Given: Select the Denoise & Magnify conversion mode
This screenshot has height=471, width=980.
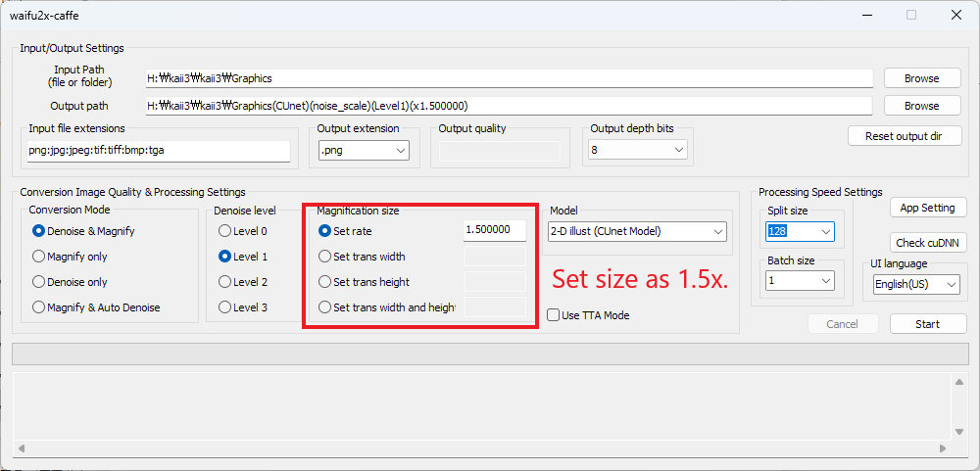Looking at the screenshot, I should (83, 231).
